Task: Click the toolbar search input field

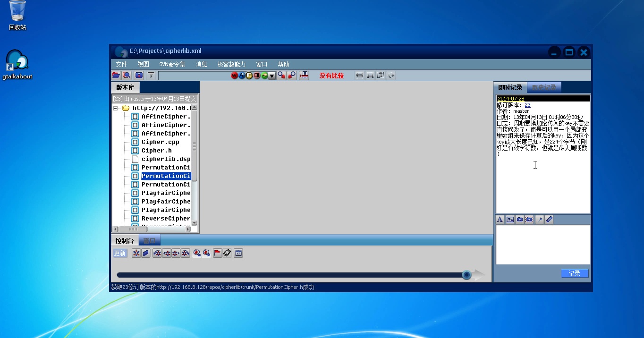Action: [195, 76]
